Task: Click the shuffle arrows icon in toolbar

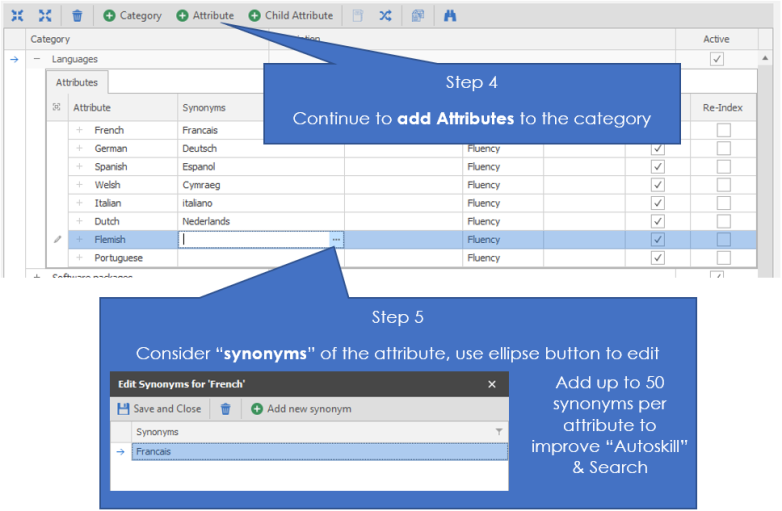Action: click(x=386, y=16)
